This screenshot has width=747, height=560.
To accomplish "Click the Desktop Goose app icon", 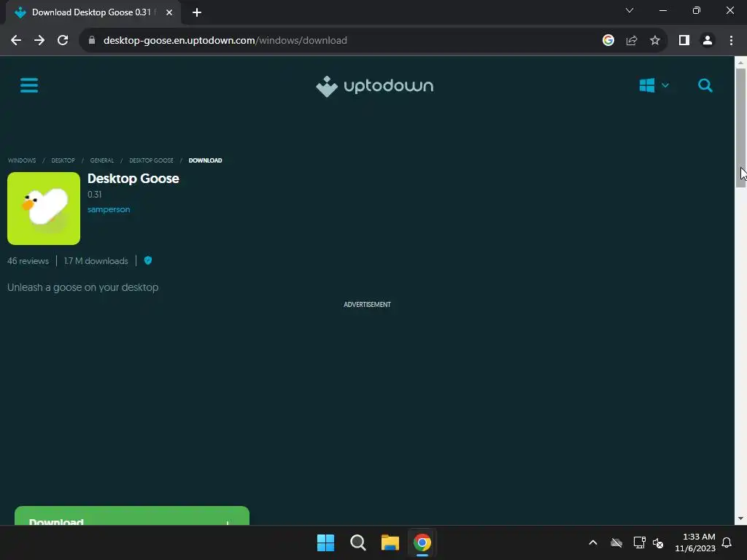I will [44, 209].
